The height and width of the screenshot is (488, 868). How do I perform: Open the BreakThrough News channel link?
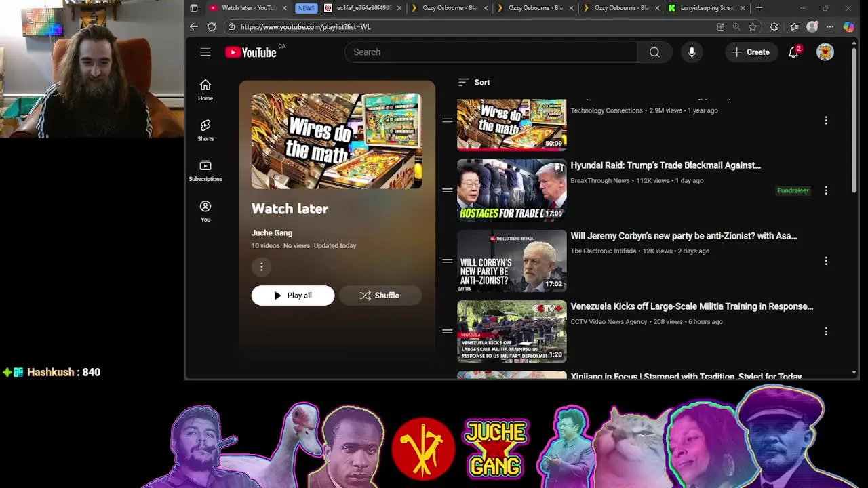click(x=600, y=181)
